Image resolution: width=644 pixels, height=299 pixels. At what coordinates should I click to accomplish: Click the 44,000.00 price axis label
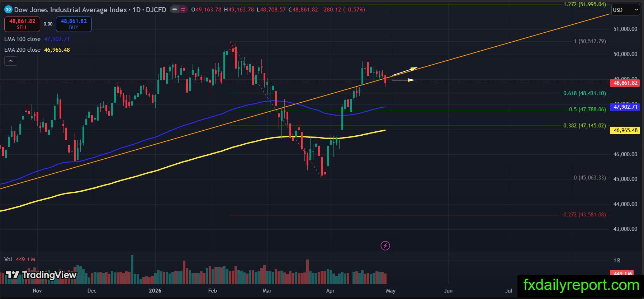(x=625, y=204)
